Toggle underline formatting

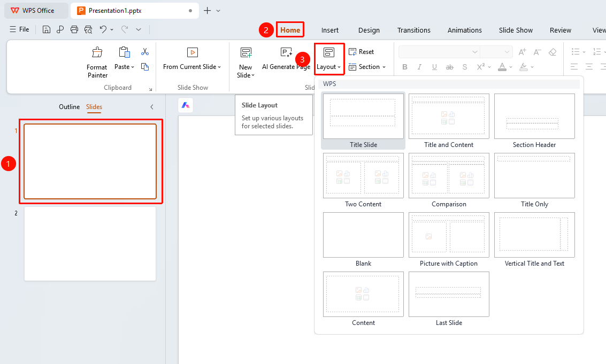[x=434, y=67]
